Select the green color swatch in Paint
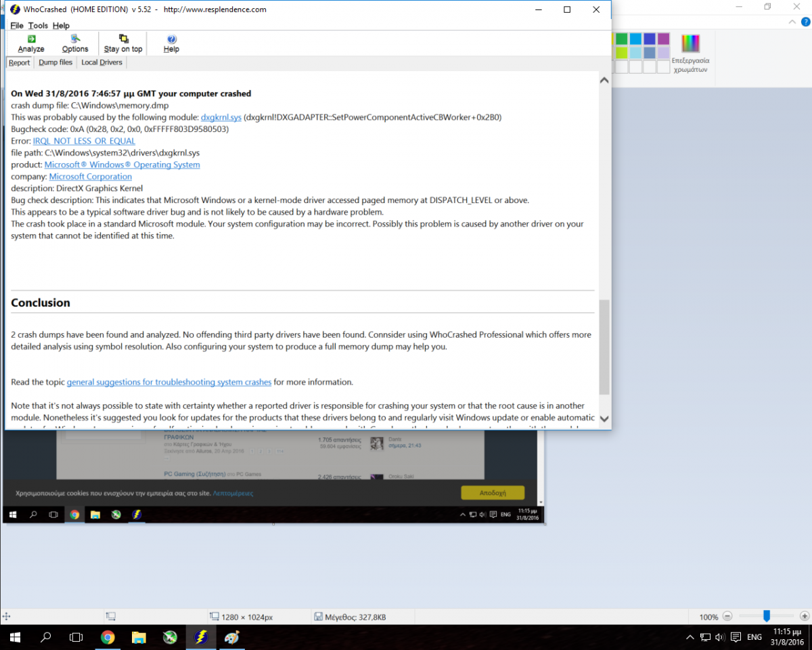Screen dimensions: 812x650 click(x=621, y=39)
